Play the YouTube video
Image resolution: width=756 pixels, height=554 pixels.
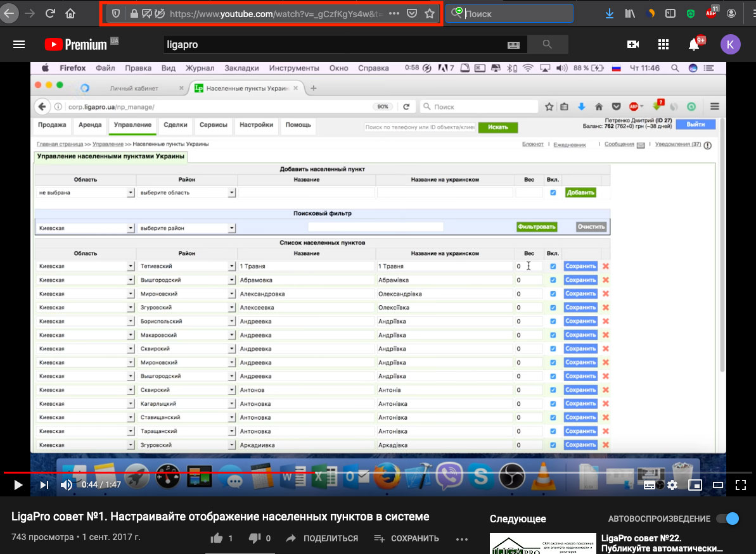(x=18, y=485)
